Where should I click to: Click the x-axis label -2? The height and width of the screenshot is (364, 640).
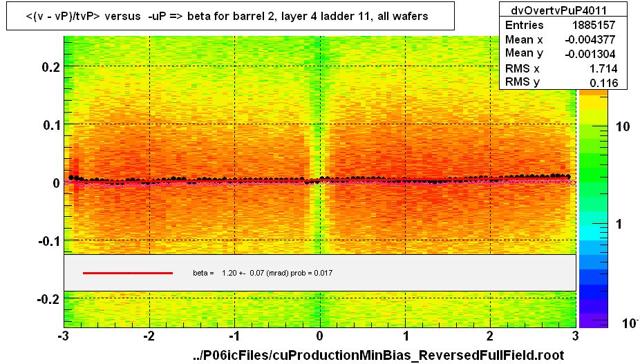[x=149, y=336]
